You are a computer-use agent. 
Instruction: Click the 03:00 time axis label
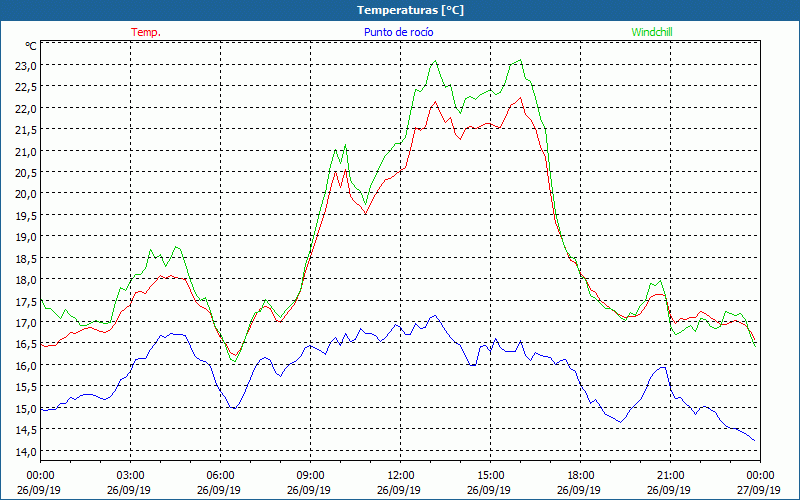[x=130, y=476]
